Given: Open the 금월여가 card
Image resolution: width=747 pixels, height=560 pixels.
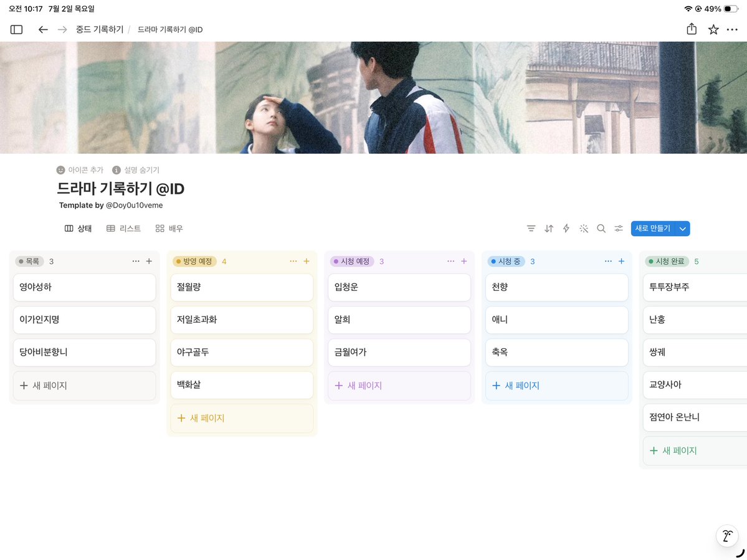Looking at the screenshot, I should 399,353.
